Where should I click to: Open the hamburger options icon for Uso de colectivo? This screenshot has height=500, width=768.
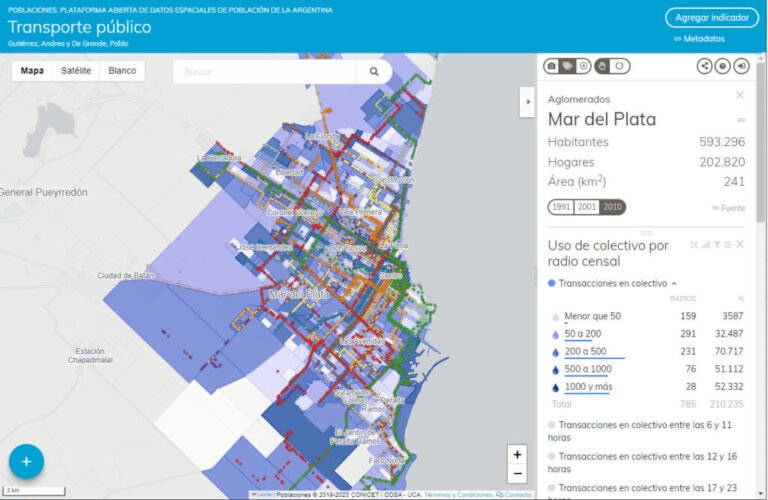coord(728,244)
